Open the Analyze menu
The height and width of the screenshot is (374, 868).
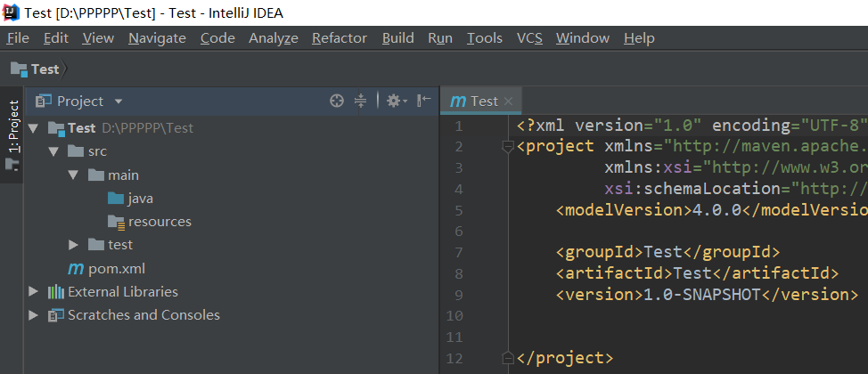[274, 38]
